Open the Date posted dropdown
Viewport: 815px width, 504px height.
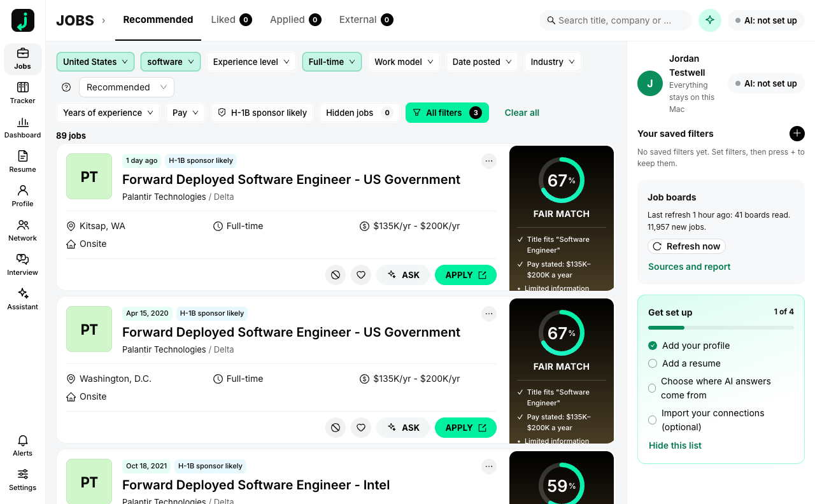[x=482, y=62]
